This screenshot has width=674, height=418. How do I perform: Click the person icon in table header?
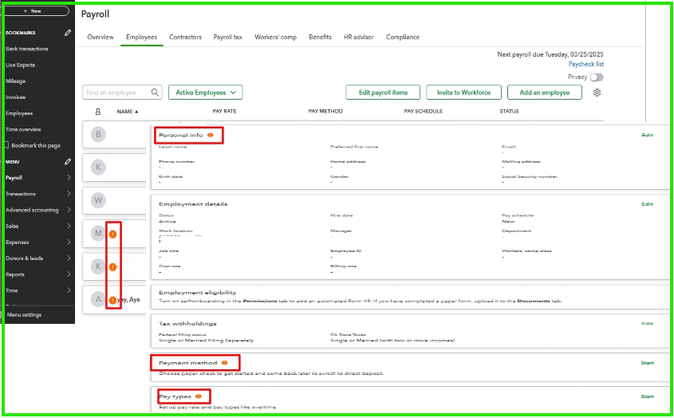coord(98,111)
